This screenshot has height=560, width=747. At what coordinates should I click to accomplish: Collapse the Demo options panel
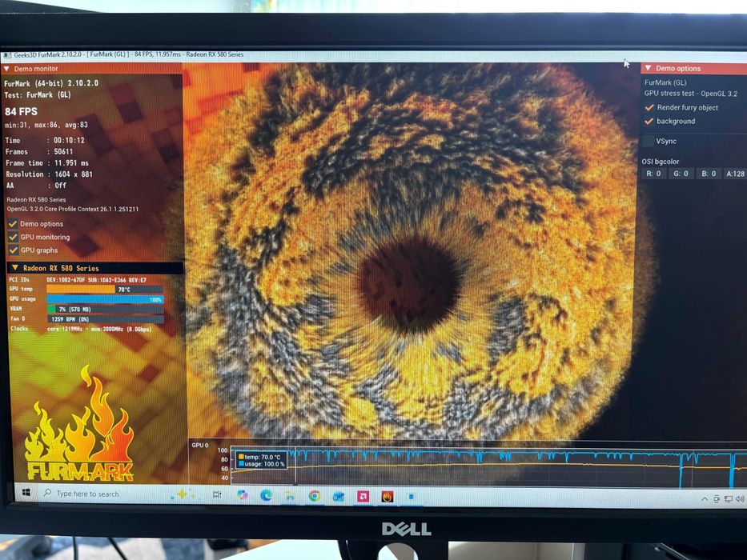coord(648,68)
